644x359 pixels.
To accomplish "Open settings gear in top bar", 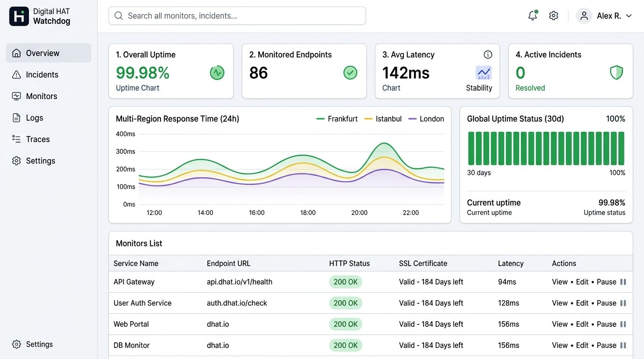I will (554, 16).
